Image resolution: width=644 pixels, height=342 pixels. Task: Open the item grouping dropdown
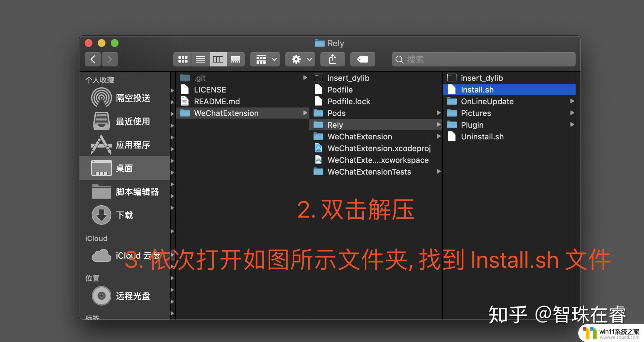point(265,59)
